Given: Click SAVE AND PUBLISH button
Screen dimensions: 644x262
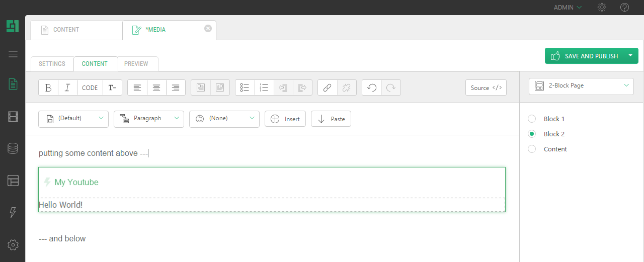Looking at the screenshot, I should [x=584, y=56].
